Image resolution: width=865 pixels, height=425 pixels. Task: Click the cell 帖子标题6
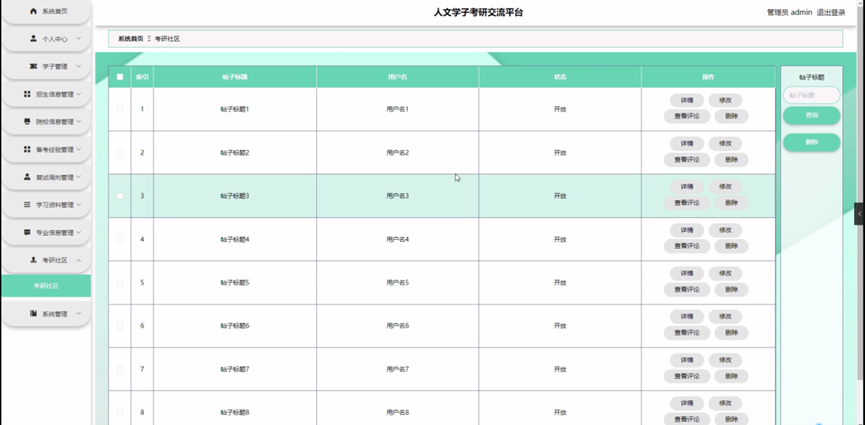[234, 326]
